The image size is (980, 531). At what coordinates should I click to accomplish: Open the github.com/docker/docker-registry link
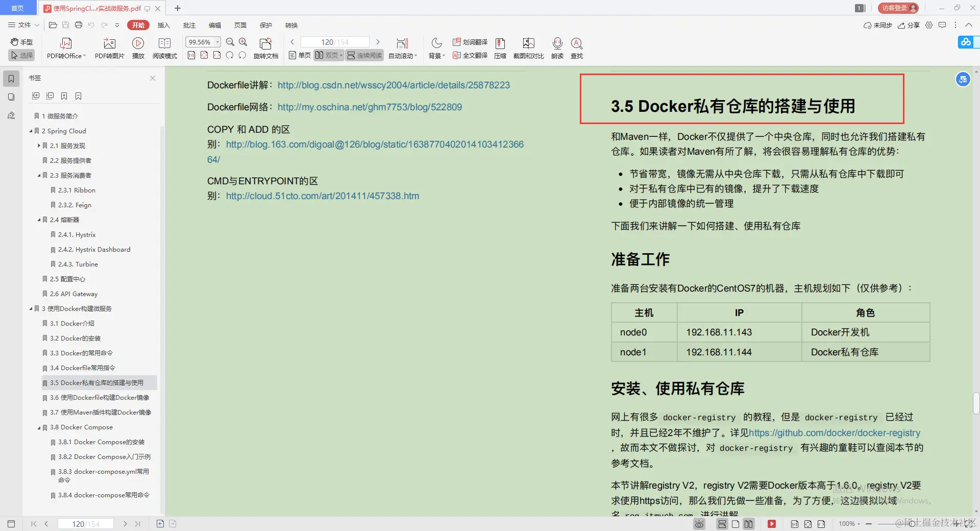coord(835,433)
